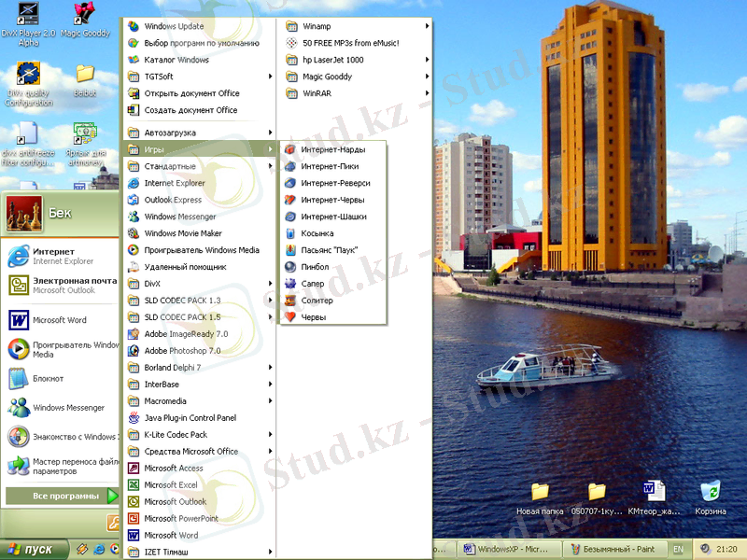Click the EN language indicator in tray

[x=678, y=550]
